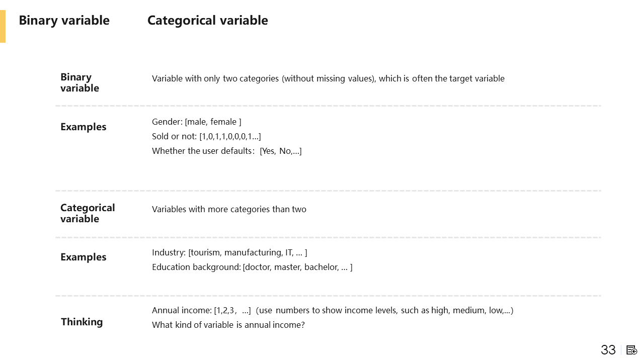
Task: Click the 'Binary variable' slide title
Action: 64,21
